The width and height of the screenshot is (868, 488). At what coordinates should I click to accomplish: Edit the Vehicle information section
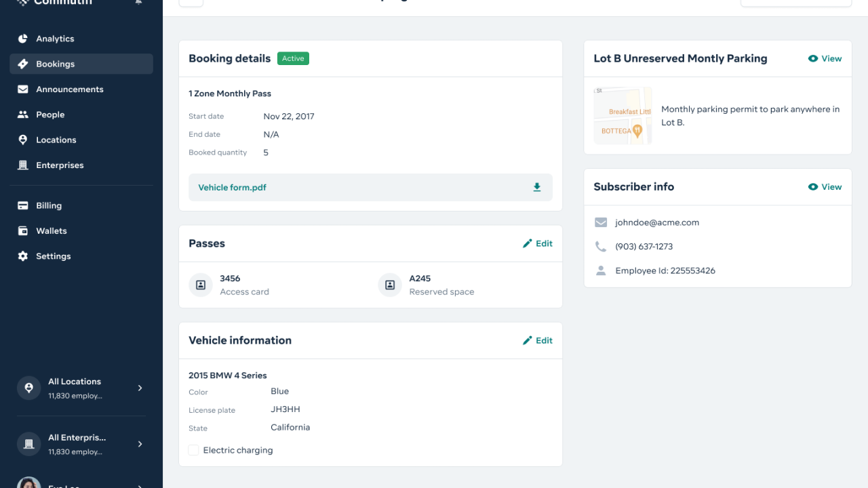[x=538, y=341]
